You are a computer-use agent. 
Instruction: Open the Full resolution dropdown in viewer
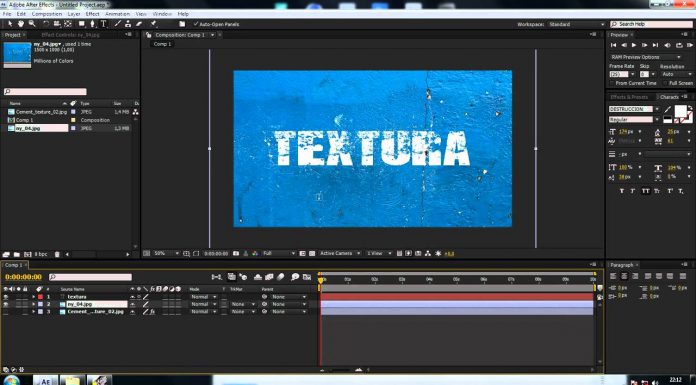(x=279, y=253)
